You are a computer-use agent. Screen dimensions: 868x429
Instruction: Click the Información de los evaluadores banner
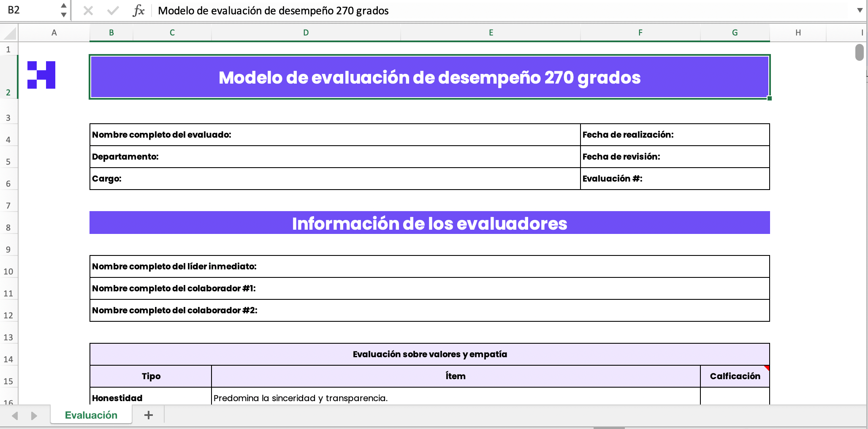pos(429,223)
